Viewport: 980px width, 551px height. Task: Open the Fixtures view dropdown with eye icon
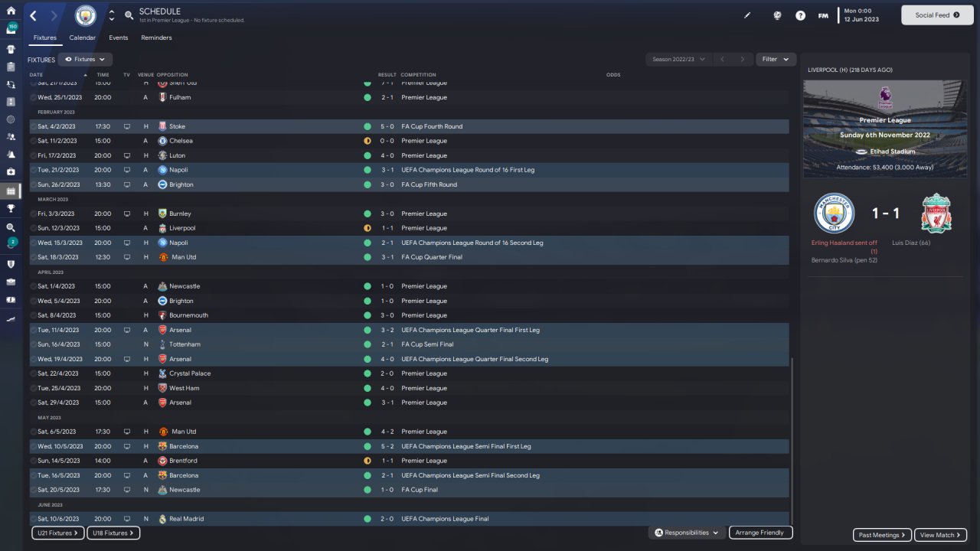click(x=85, y=59)
